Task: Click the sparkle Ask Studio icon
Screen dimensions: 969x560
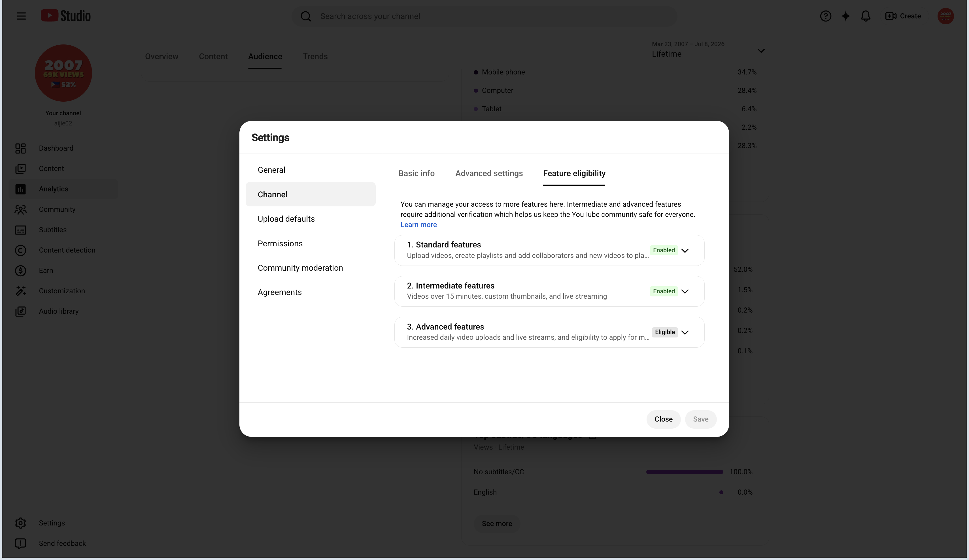Action: (845, 16)
